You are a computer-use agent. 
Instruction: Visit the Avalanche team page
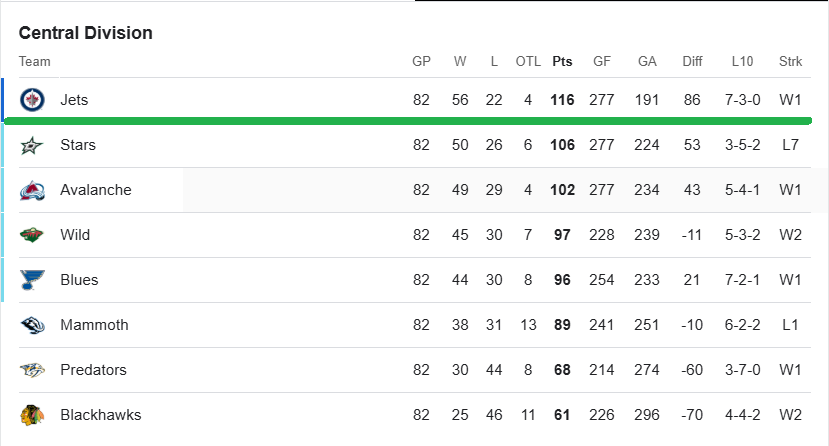pyautogui.click(x=96, y=190)
